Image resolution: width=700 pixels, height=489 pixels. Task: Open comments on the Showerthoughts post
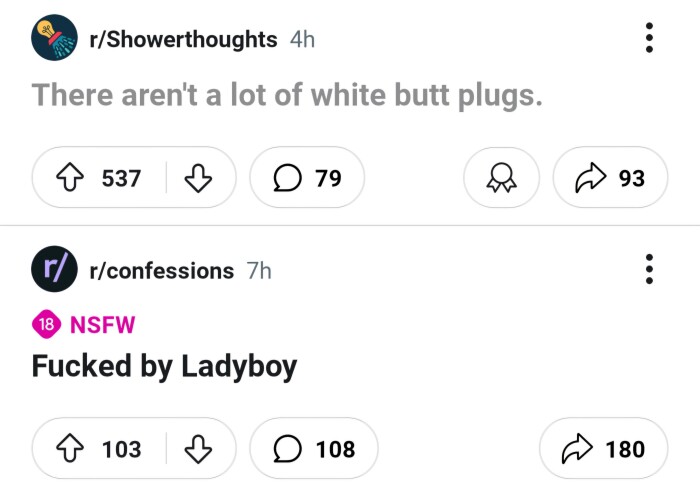click(x=307, y=178)
